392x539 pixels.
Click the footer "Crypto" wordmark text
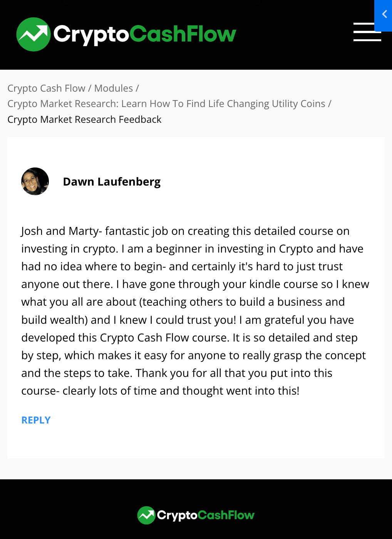(177, 516)
